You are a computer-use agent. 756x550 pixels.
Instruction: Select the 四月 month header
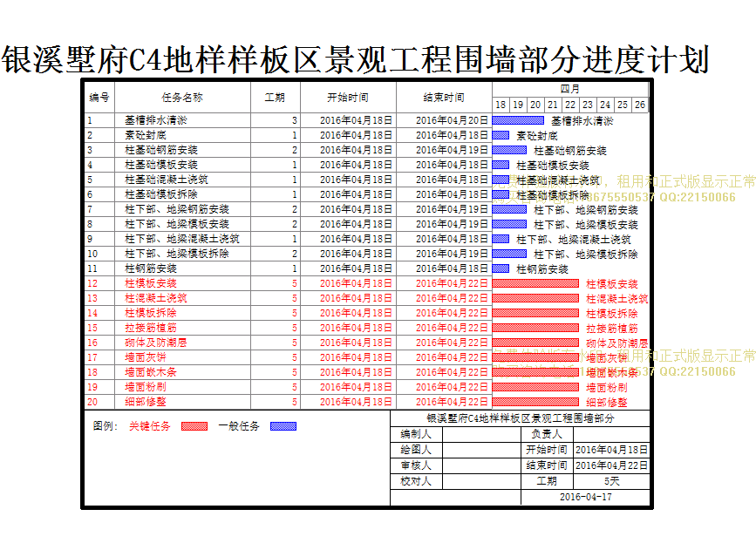570,89
